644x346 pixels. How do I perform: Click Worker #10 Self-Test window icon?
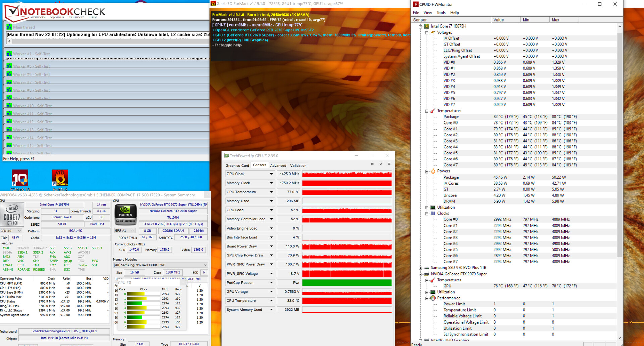coord(9,106)
